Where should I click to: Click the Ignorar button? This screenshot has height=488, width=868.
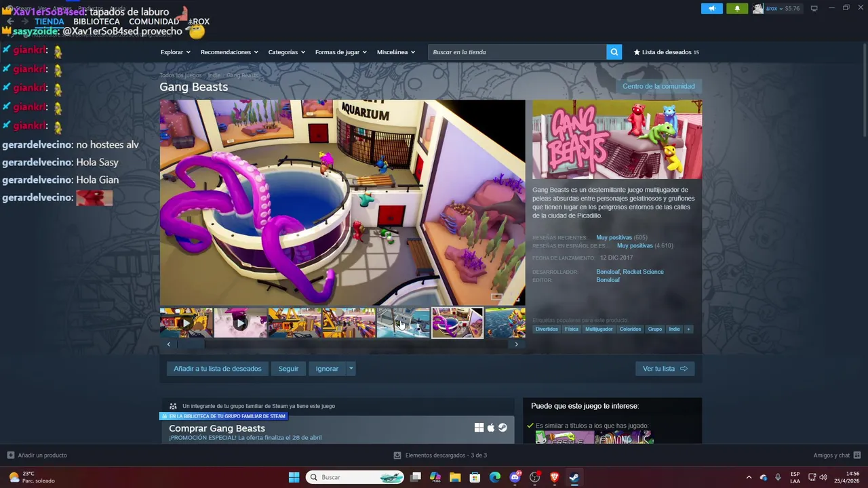[327, 369]
